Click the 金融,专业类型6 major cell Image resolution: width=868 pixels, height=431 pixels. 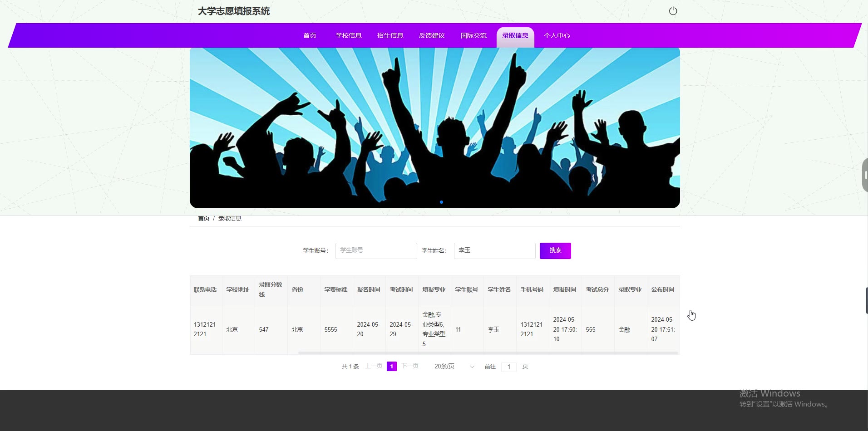(x=434, y=329)
